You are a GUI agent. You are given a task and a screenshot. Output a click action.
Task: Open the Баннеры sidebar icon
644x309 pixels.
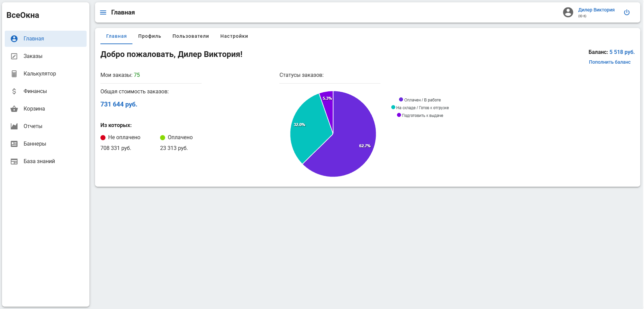[14, 144]
